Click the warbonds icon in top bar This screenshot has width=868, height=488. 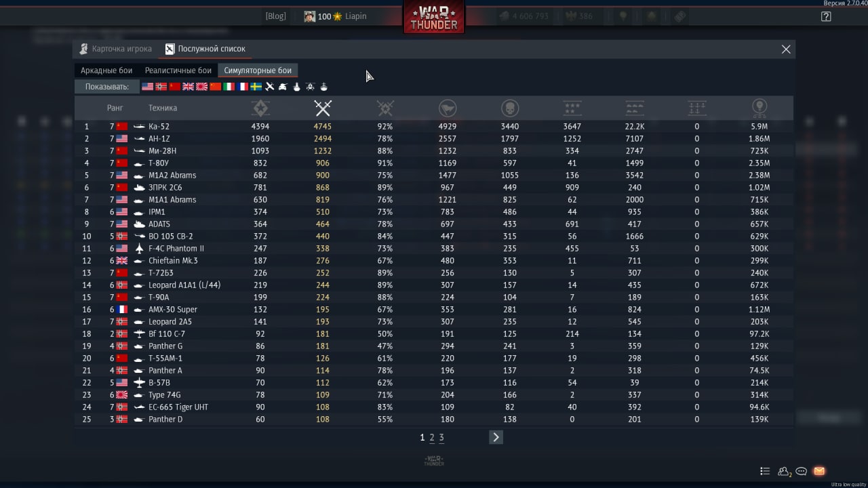click(679, 16)
